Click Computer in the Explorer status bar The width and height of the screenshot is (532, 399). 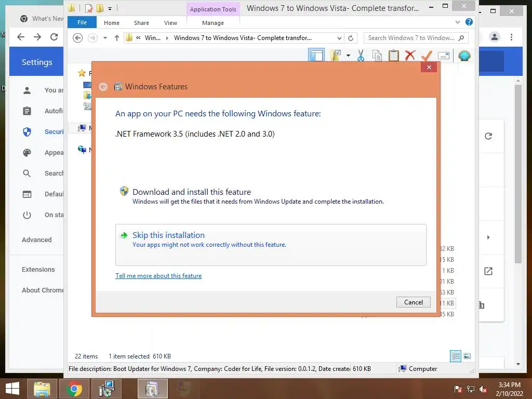pos(418,369)
